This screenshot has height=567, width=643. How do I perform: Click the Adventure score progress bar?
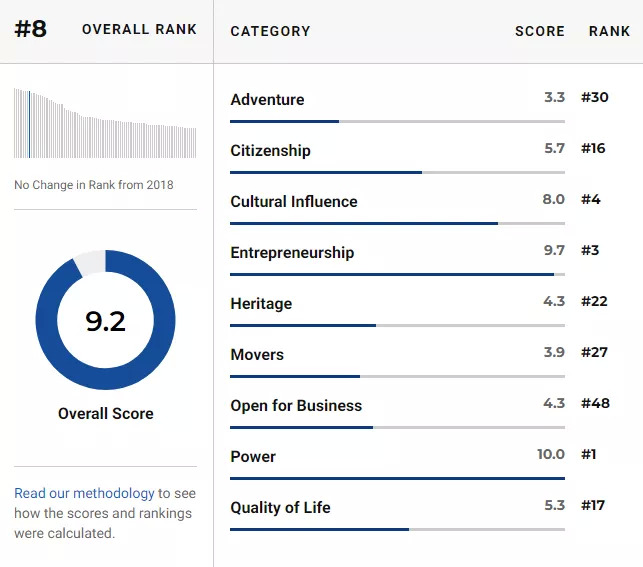point(397,122)
